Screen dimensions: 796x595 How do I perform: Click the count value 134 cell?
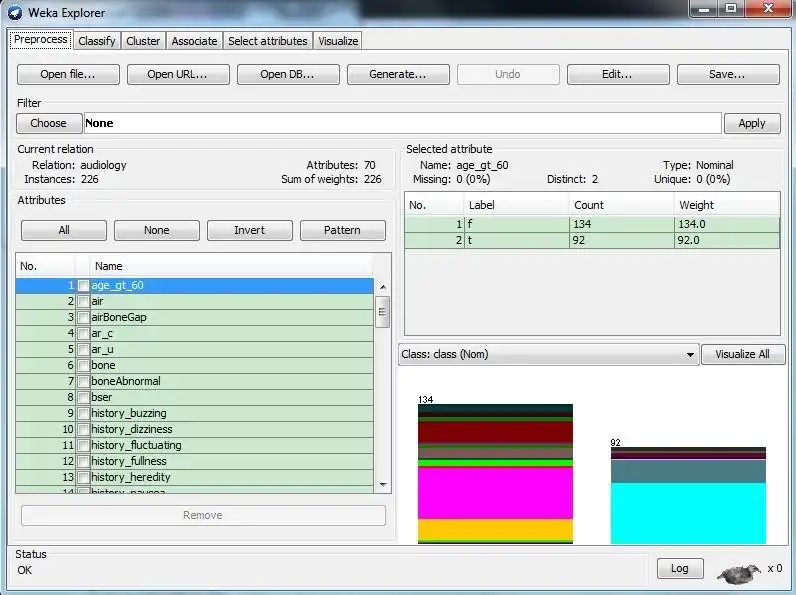click(621, 224)
